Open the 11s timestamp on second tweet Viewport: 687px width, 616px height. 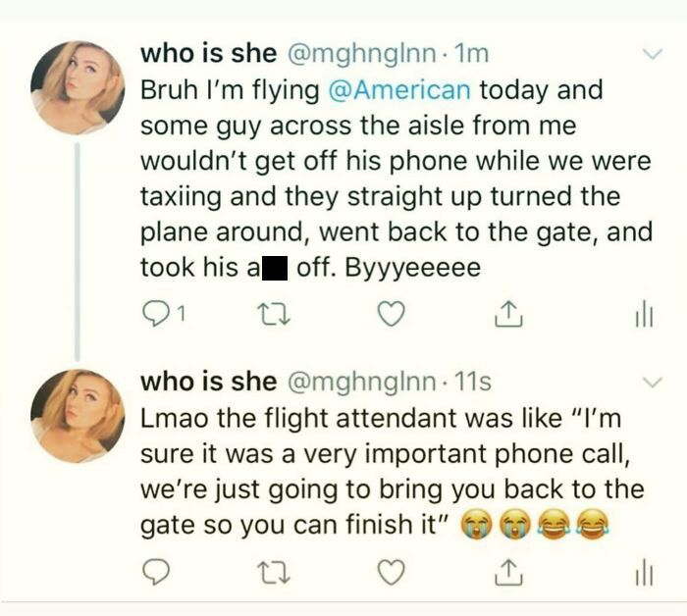tap(473, 382)
